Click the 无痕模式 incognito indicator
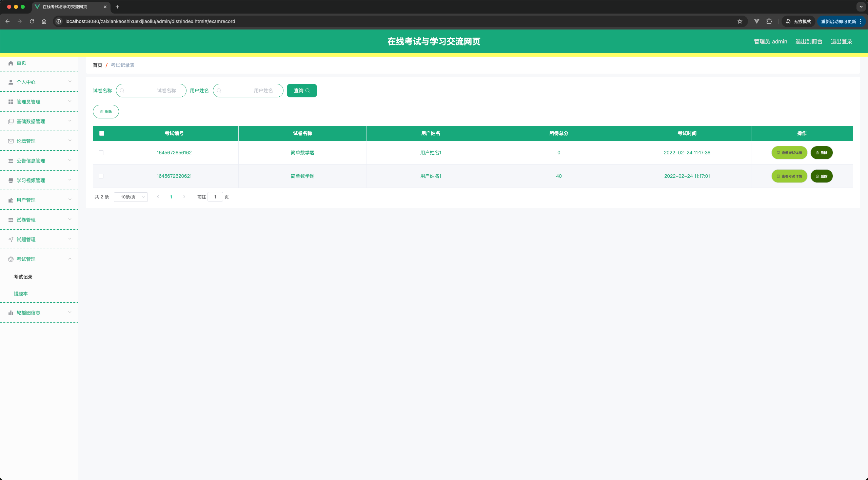Image resolution: width=868 pixels, height=480 pixels. [x=798, y=21]
